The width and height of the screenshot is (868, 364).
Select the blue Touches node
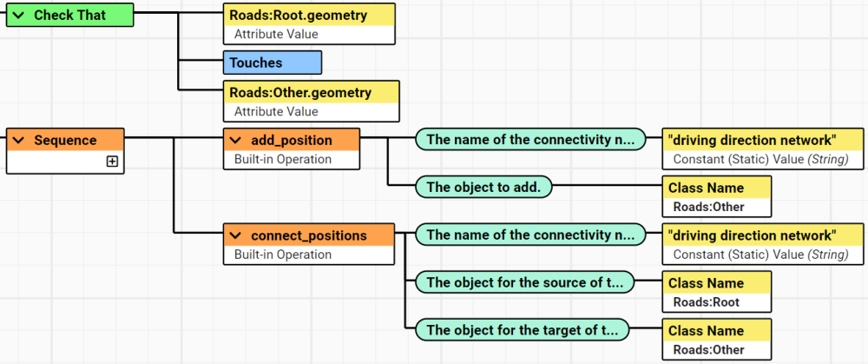(272, 63)
